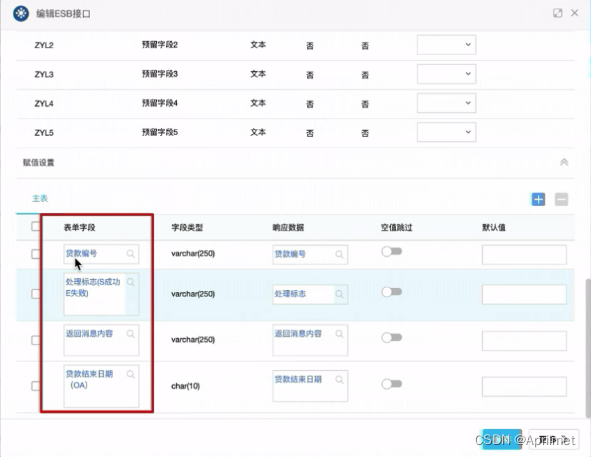Click the blue plus add-row icon
The image size is (591, 457).
point(538,199)
